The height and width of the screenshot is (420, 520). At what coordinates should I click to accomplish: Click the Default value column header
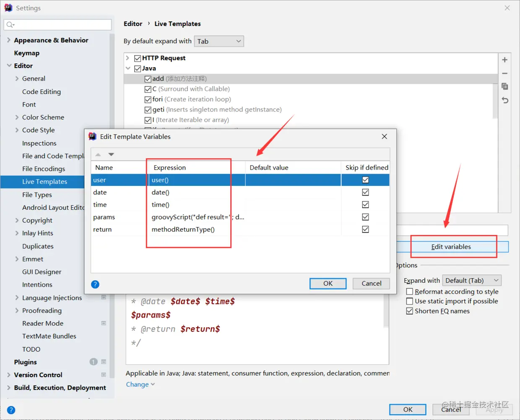point(293,167)
